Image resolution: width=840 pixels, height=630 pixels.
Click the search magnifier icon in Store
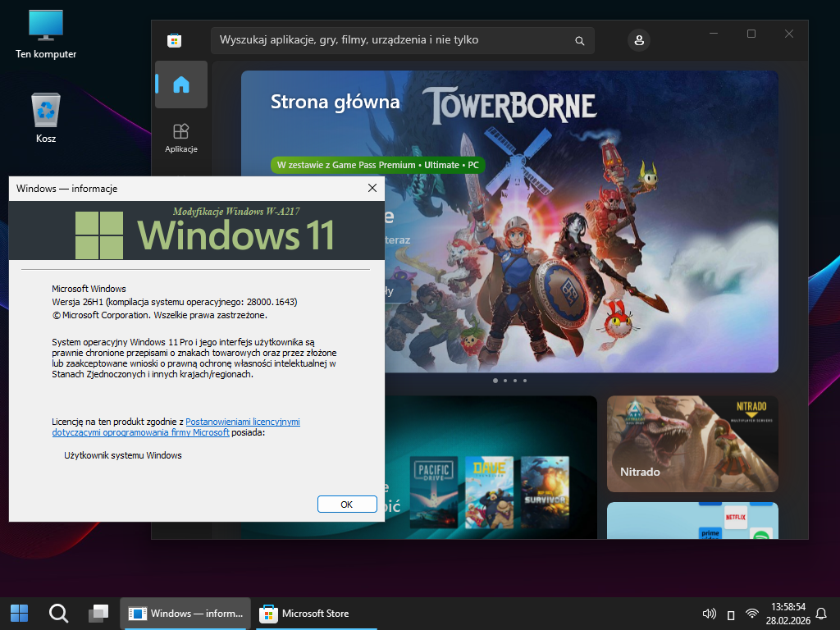579,40
